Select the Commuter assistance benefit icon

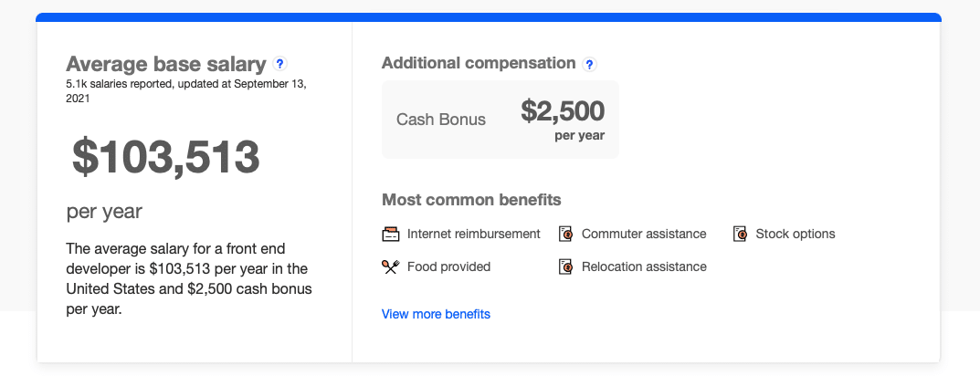click(x=565, y=234)
